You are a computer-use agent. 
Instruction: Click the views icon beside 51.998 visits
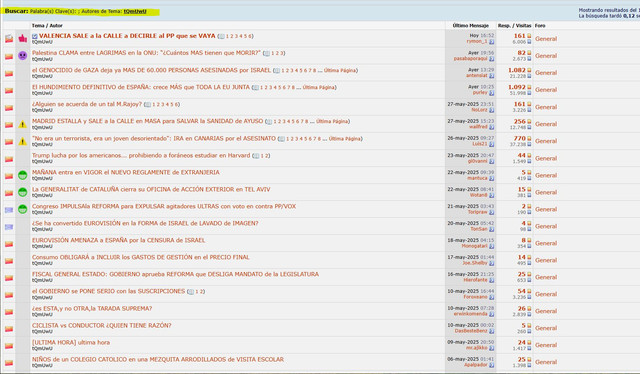(x=529, y=93)
